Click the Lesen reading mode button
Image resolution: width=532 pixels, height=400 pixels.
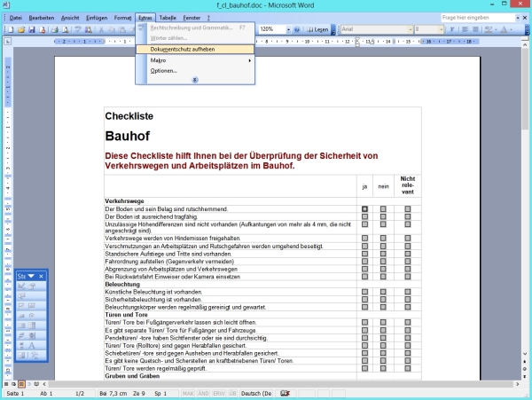pyautogui.click(x=317, y=29)
